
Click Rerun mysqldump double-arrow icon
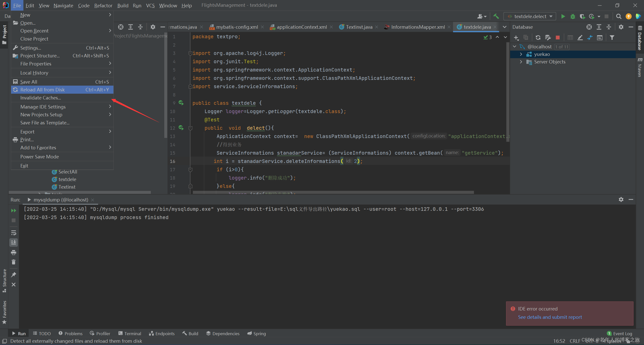pos(14,211)
